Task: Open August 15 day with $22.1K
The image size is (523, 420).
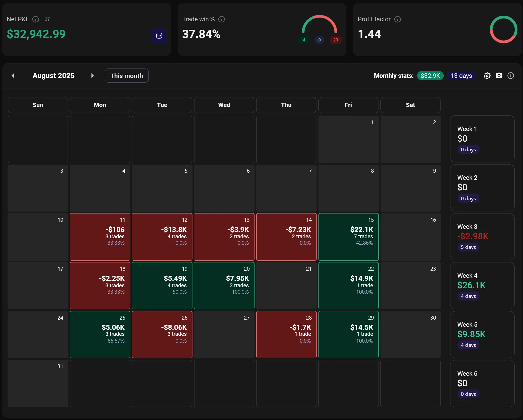Action: point(348,237)
